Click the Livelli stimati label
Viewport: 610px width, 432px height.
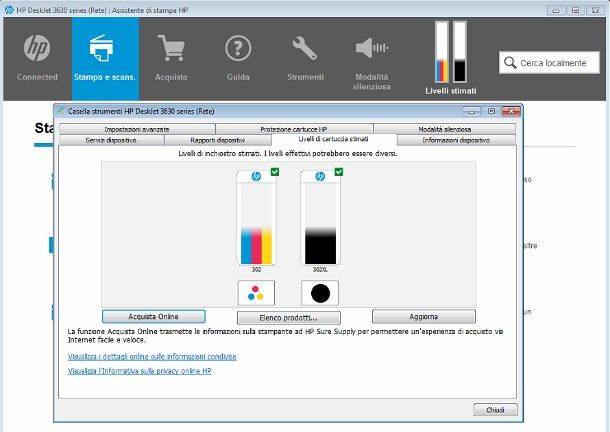[x=450, y=91]
